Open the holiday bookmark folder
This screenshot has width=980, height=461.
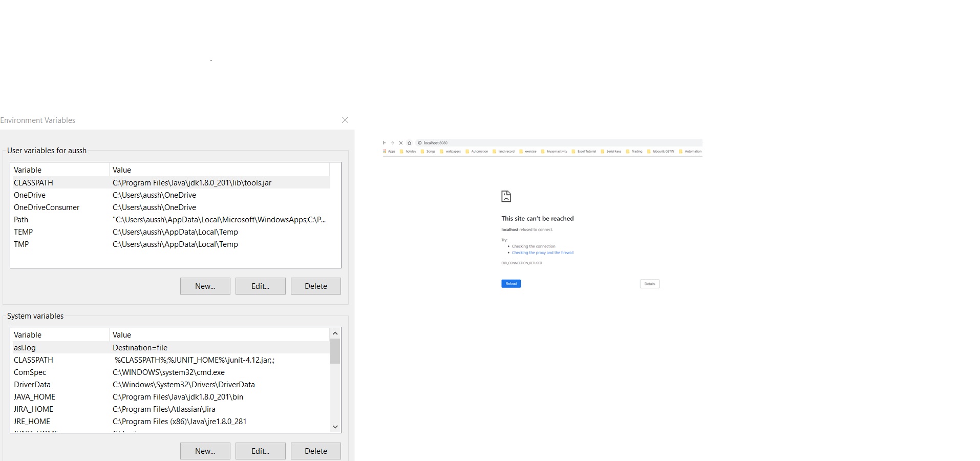coord(408,151)
